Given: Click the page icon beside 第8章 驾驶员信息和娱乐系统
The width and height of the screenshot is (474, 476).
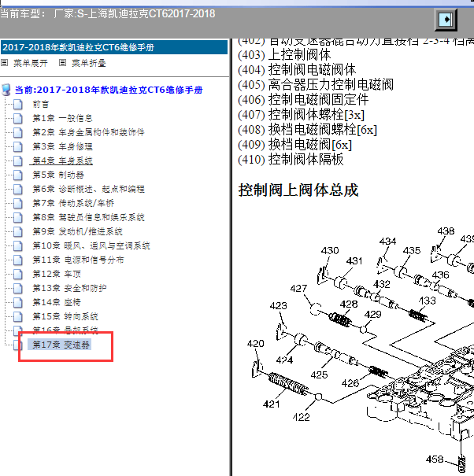Looking at the screenshot, I should point(18,217).
